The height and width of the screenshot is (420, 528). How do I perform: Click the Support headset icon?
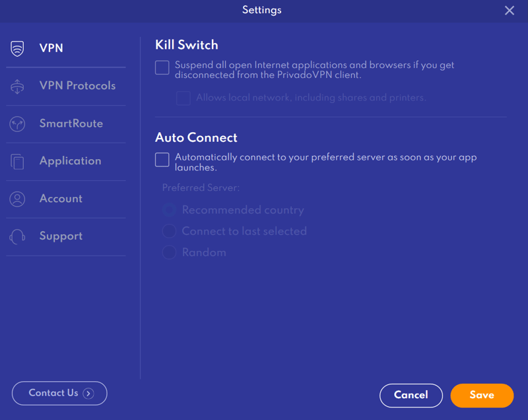(x=18, y=236)
